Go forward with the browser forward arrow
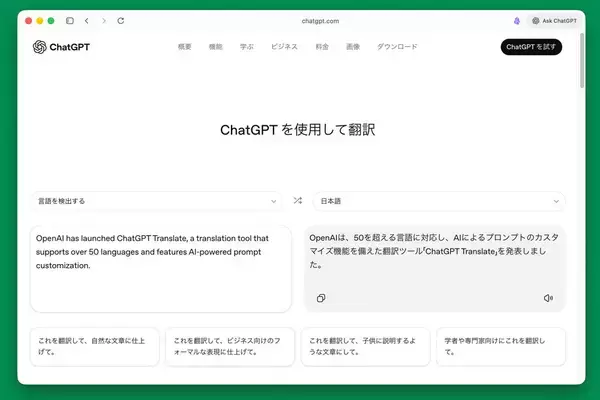The height and width of the screenshot is (400, 600). pyautogui.click(x=104, y=21)
